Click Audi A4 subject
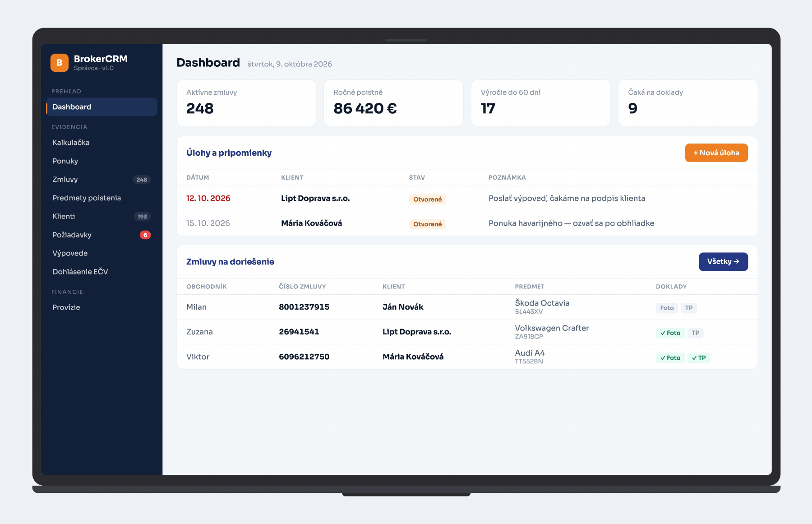 530,353
